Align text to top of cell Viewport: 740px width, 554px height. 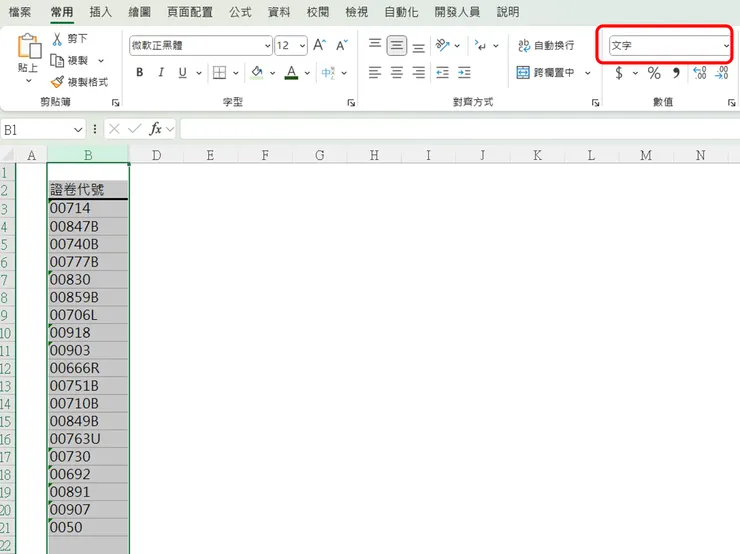375,45
